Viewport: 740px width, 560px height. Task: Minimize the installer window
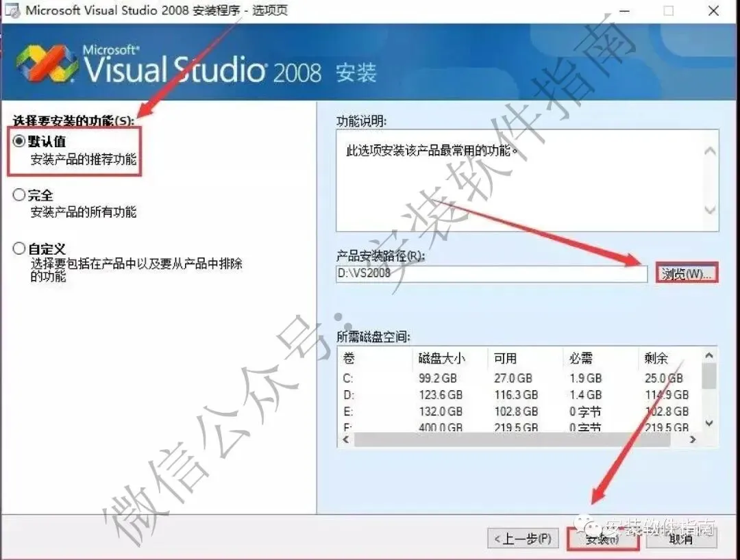point(624,11)
